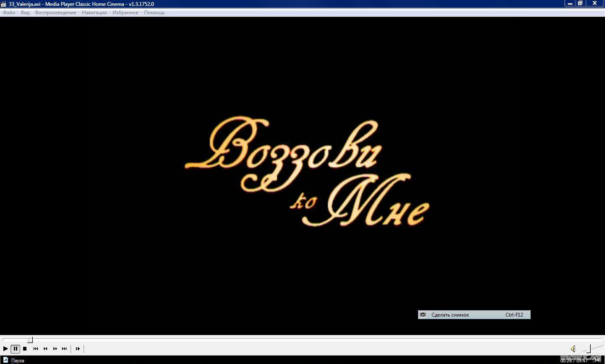
Task: Mute audio with the speaker icon
Action: [x=573, y=348]
